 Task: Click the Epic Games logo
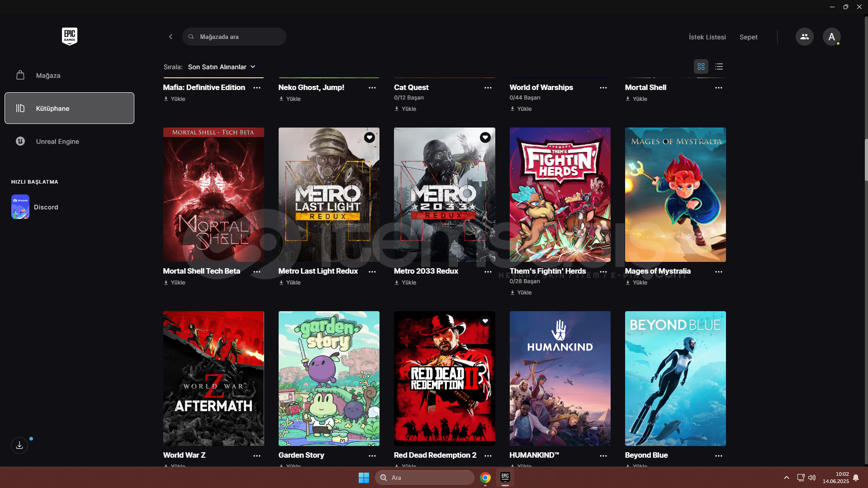tap(70, 36)
